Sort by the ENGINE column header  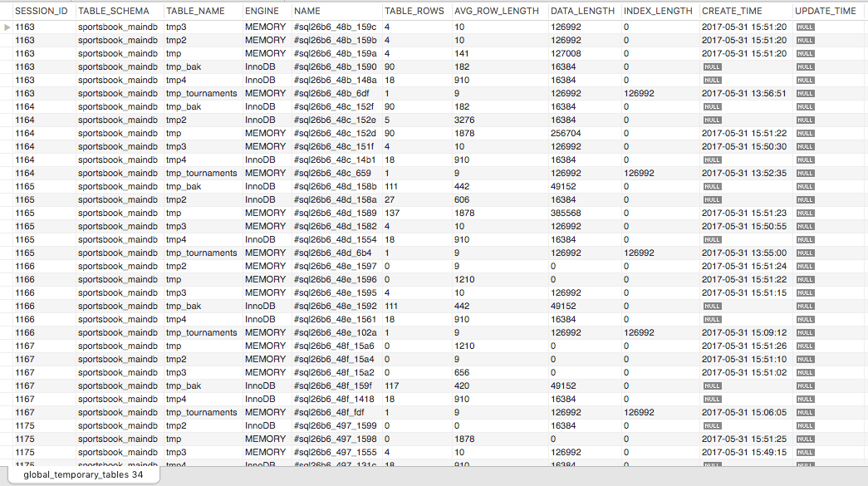(262, 11)
